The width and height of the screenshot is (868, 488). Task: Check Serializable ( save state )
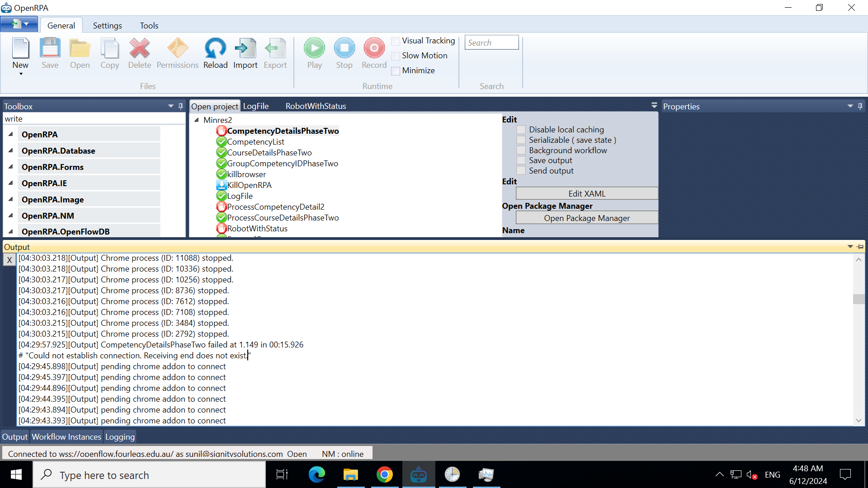(x=521, y=140)
